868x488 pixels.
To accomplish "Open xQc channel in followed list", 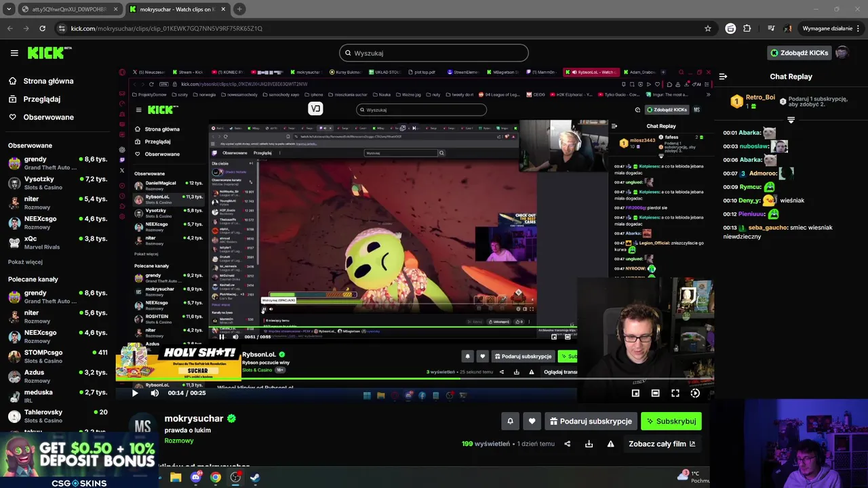I will tap(58, 243).
